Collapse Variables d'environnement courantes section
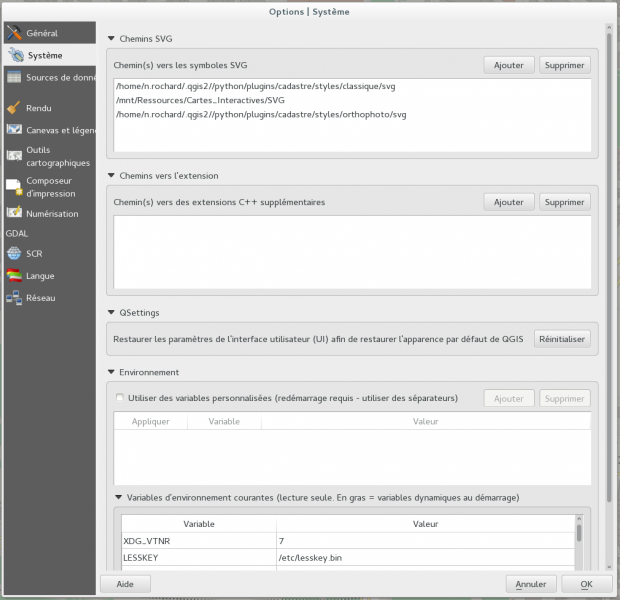The height and width of the screenshot is (600, 620). pos(119,497)
